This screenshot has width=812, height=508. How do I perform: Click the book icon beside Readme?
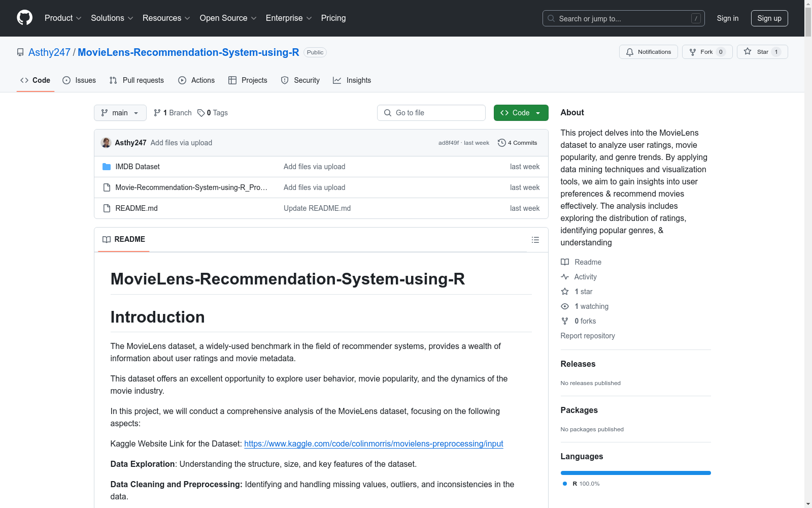pyautogui.click(x=565, y=262)
